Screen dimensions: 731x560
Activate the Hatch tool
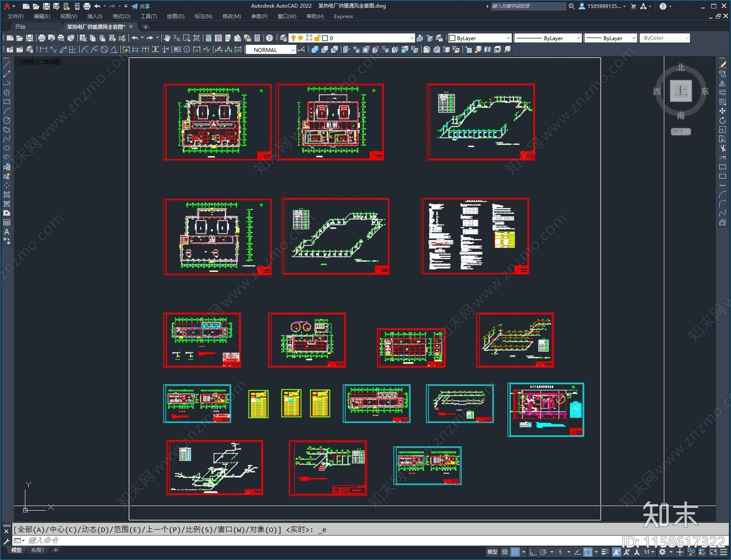[6, 195]
